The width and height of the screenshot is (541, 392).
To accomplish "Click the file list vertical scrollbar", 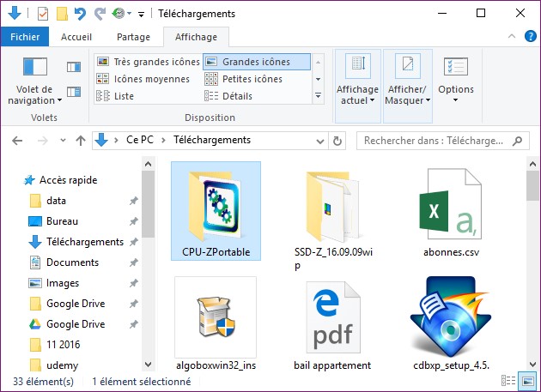I will 530,257.
